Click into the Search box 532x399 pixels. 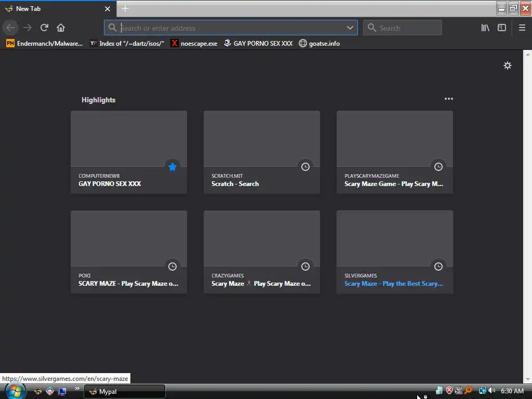(403, 28)
